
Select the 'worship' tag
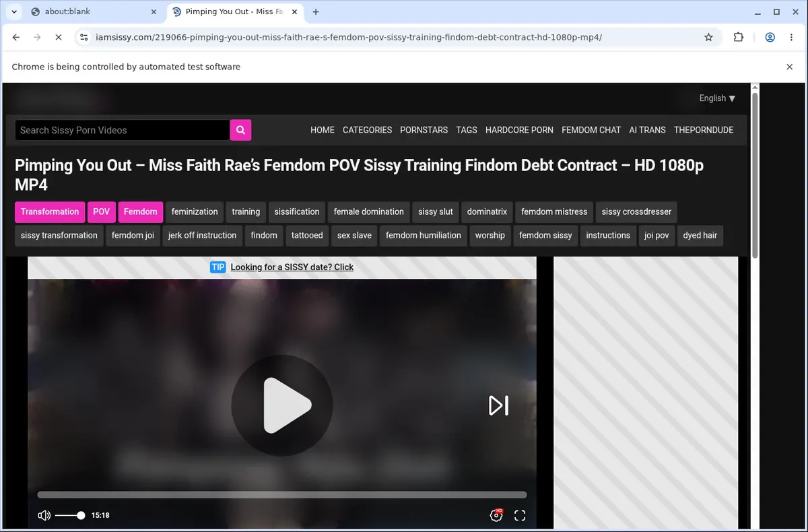click(x=490, y=235)
